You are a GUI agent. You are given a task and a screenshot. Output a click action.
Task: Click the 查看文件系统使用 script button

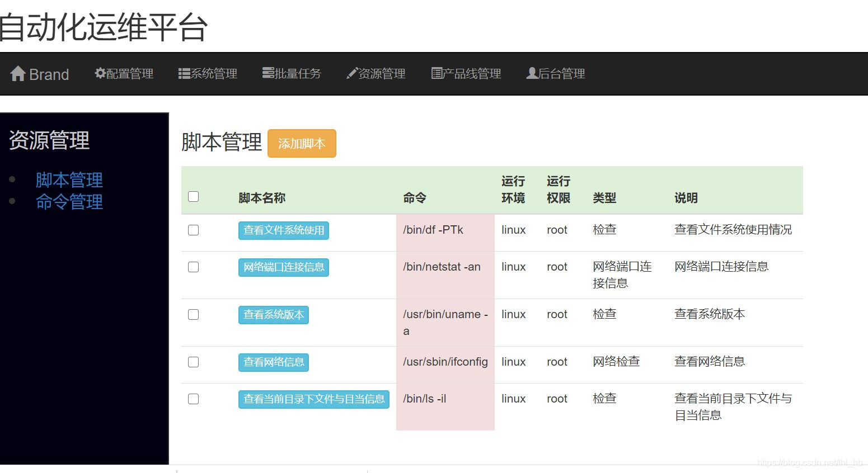point(284,230)
